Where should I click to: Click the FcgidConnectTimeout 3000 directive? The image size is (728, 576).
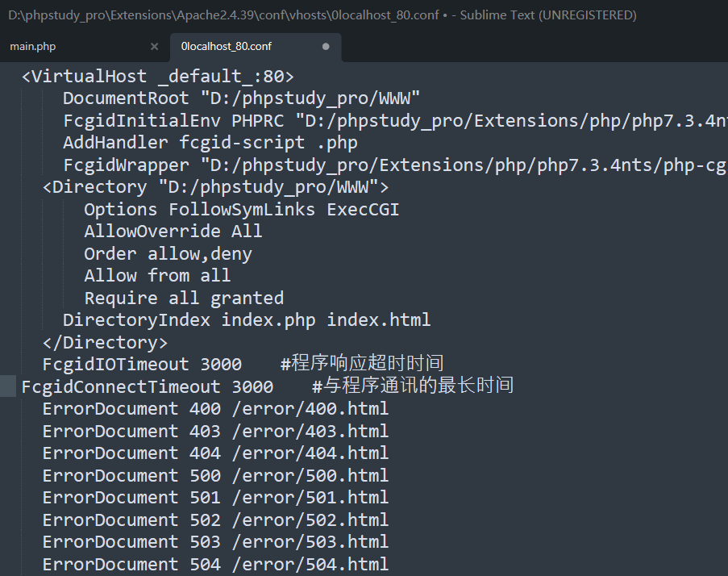coord(148,386)
